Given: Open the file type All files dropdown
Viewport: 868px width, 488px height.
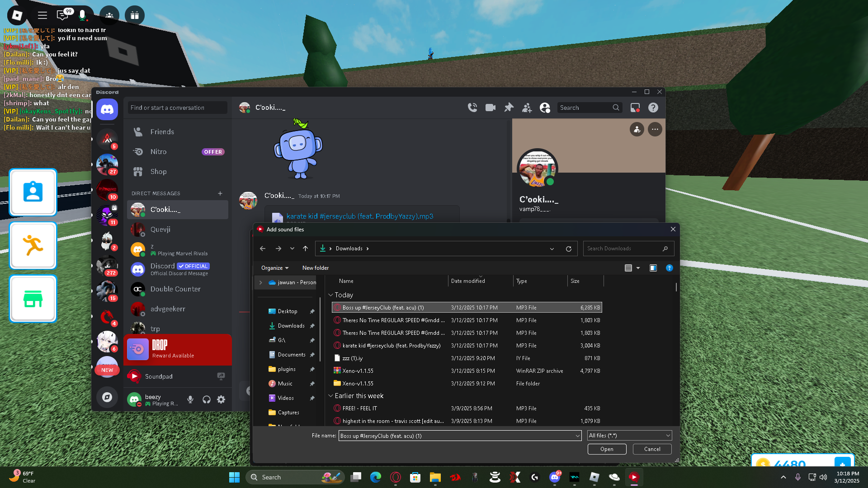Looking at the screenshot, I should click(629, 436).
